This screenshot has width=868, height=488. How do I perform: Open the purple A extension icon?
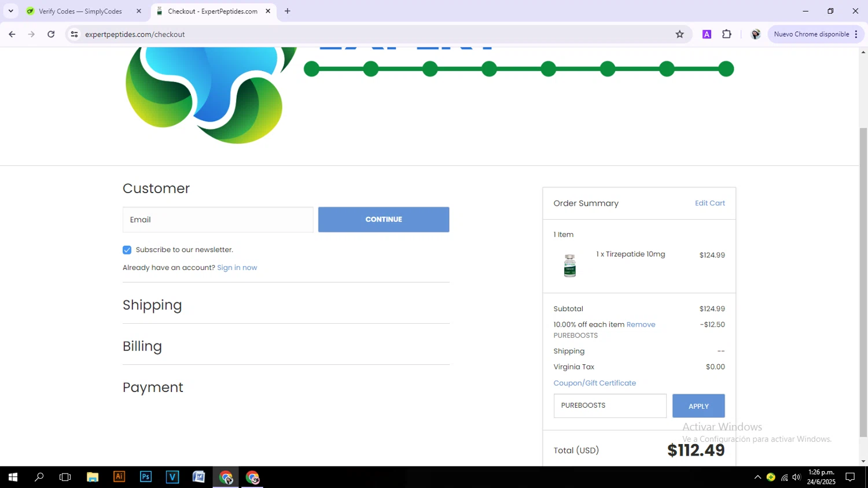pyautogui.click(x=707, y=34)
